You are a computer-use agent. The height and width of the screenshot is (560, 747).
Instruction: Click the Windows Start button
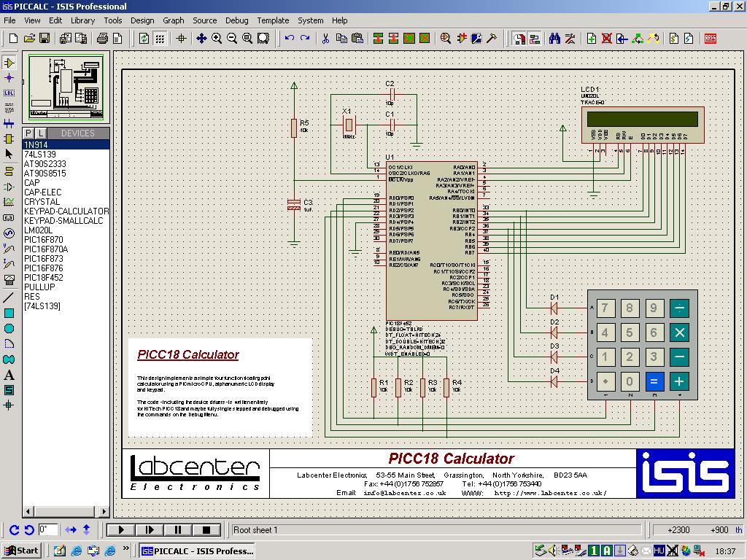(21, 551)
